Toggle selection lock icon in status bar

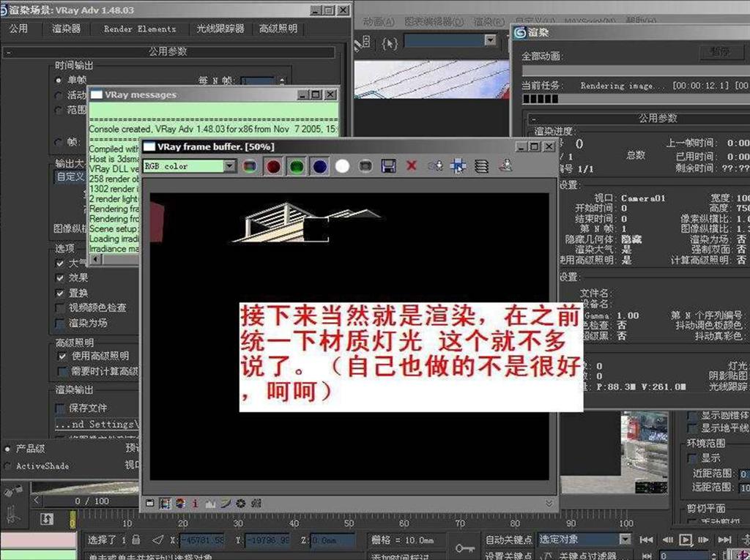coord(135,540)
